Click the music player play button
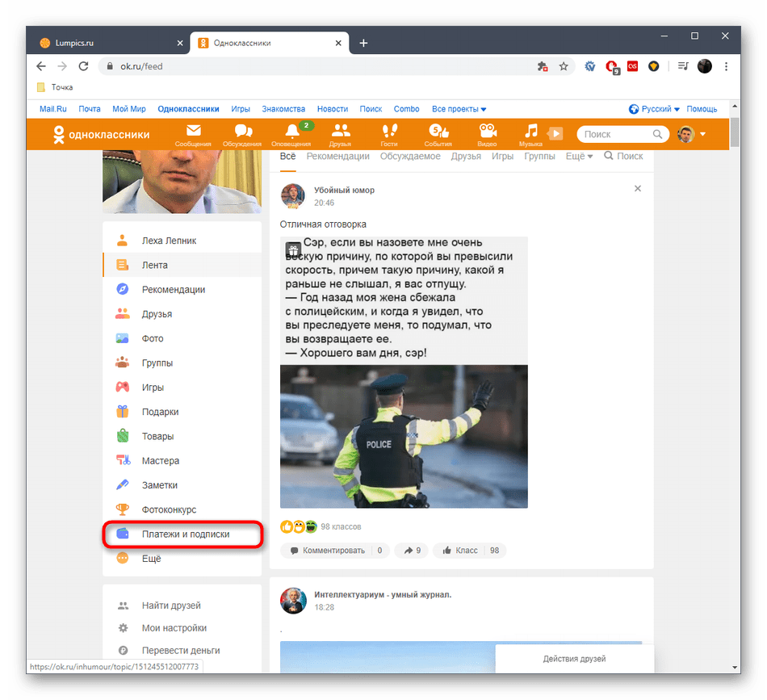This screenshot has height=700, width=767. click(555, 133)
